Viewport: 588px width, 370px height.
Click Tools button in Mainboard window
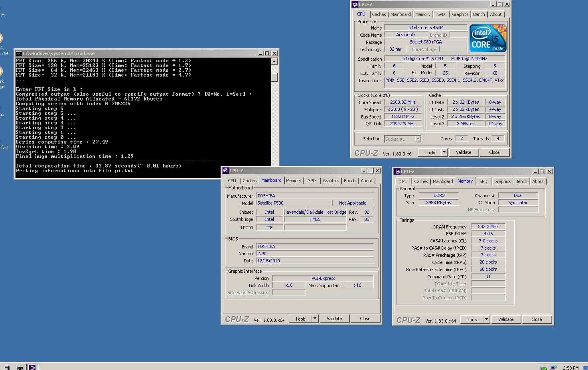click(300, 319)
